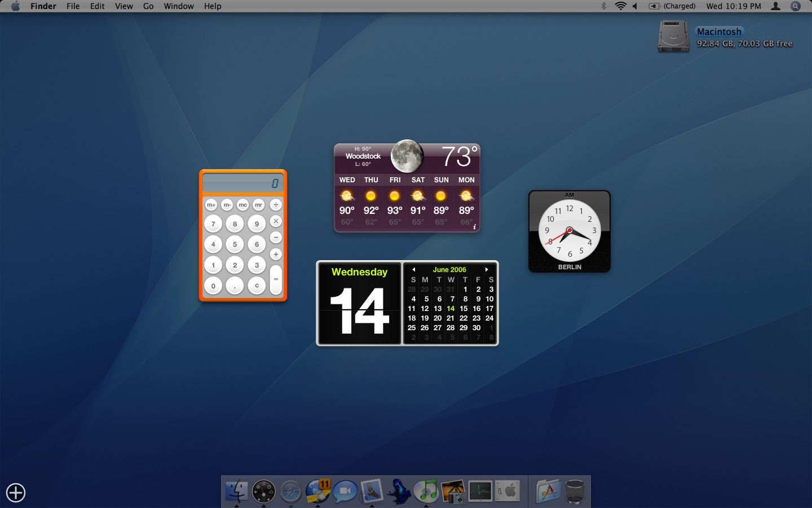The height and width of the screenshot is (508, 812).
Task: Click calculator mc button
Action: tap(242, 205)
